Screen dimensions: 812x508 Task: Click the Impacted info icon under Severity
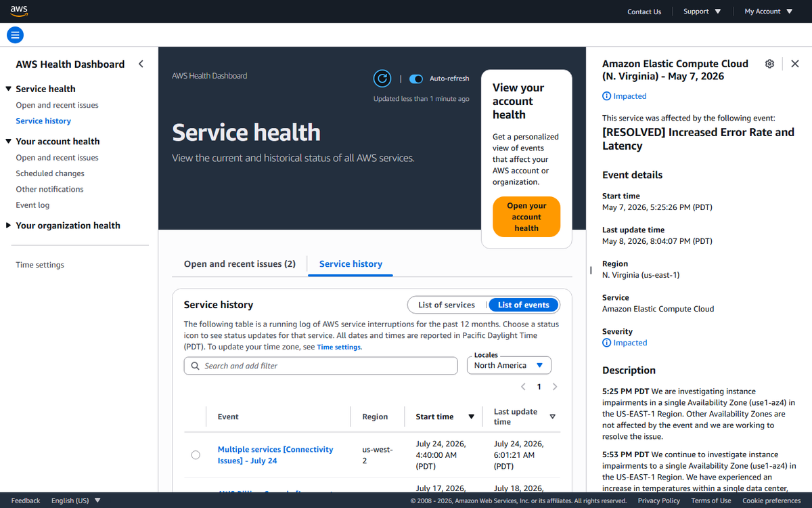[x=606, y=343]
